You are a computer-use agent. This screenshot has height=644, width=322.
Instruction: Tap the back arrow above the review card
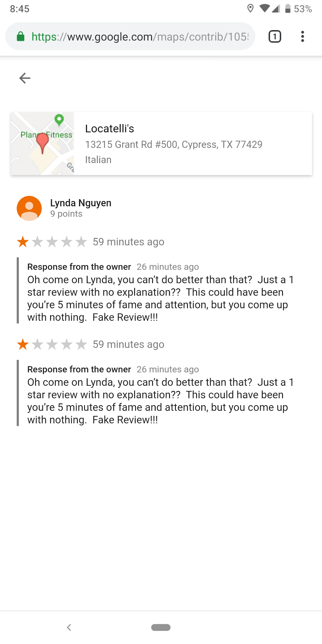[25, 78]
